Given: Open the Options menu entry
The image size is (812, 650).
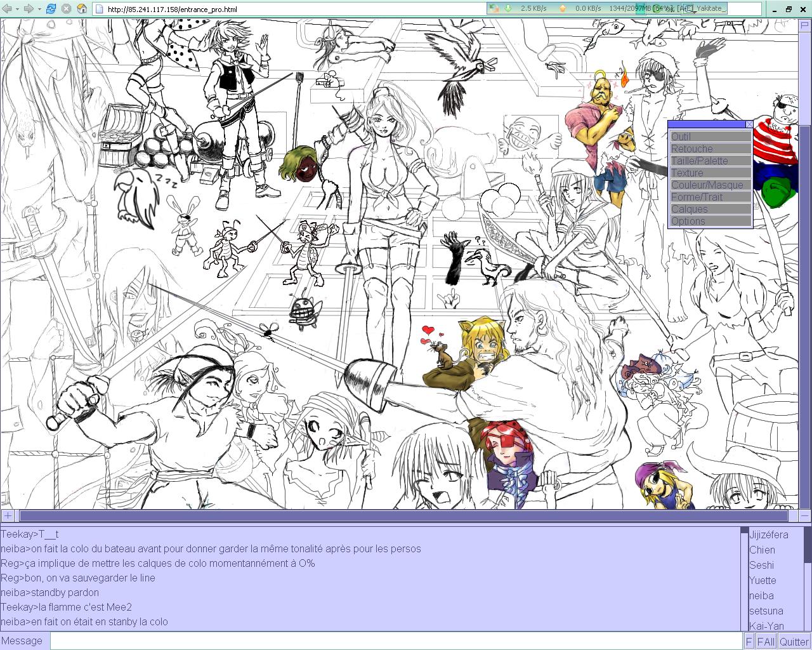Looking at the screenshot, I should point(710,221).
